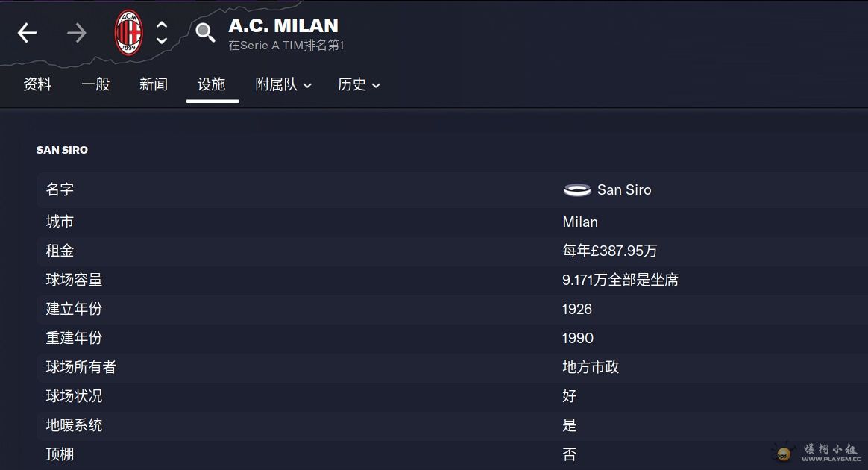Open the San Siro stadium link
The width and height of the screenshot is (868, 470).
tap(624, 190)
